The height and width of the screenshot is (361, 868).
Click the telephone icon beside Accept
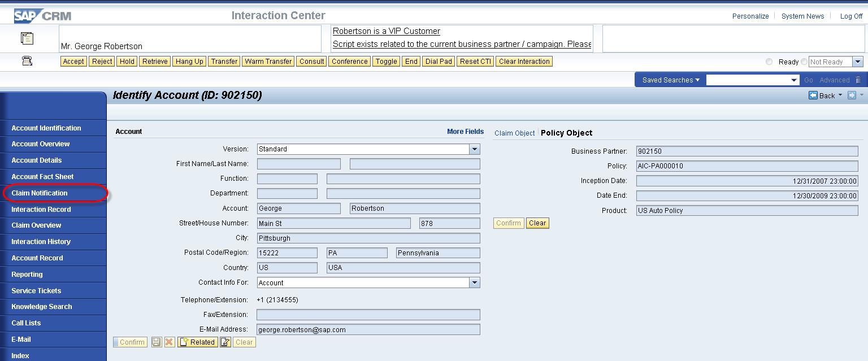(27, 62)
